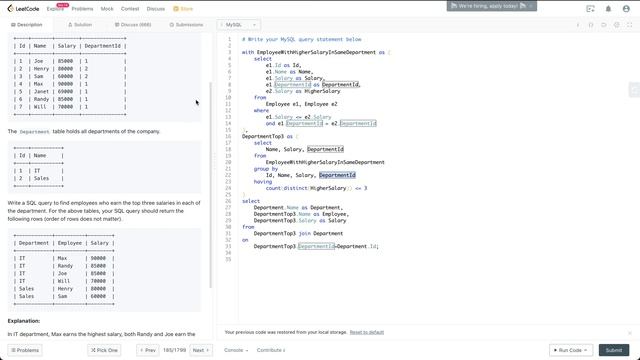Open the MySQL language dropdown
This screenshot has width=640, height=360.
point(239,25)
